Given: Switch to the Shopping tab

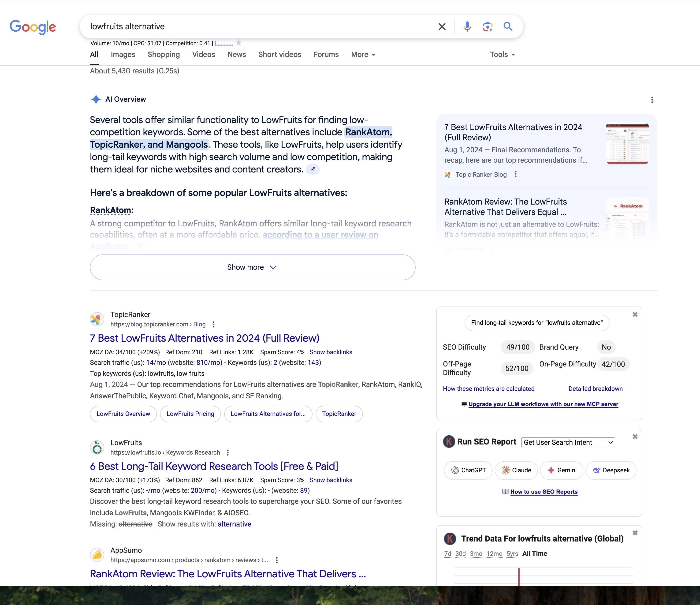Looking at the screenshot, I should tap(164, 54).
